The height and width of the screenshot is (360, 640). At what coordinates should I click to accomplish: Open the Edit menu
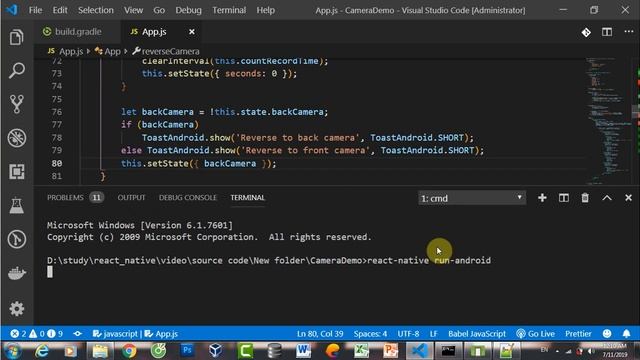click(60, 10)
